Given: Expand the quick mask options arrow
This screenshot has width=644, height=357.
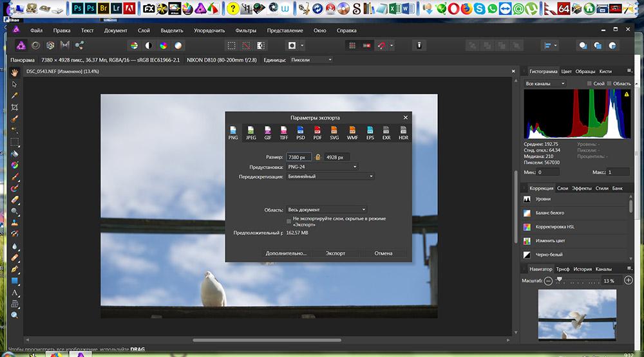Looking at the screenshot, I should pyautogui.click(x=302, y=46).
